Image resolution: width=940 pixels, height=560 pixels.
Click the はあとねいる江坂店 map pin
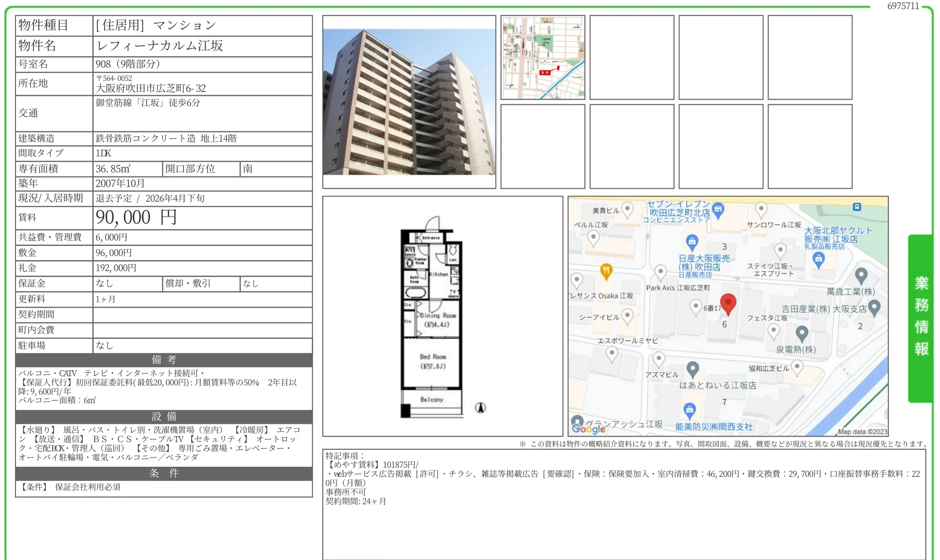693,368
